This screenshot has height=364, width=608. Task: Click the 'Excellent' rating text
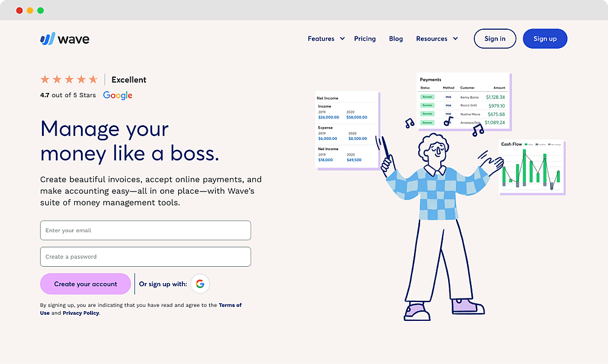click(x=129, y=80)
